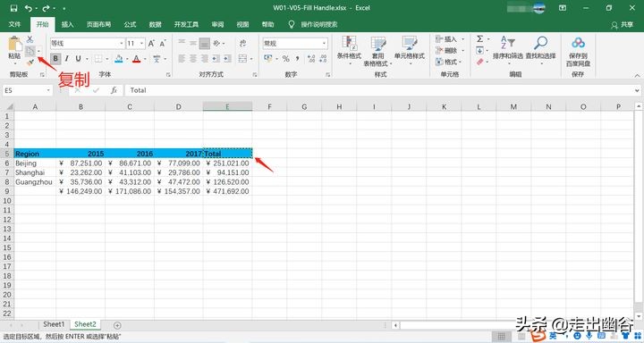Image resolution: width=644 pixels, height=343 pixels.
Task: Open the Fill Color dropdown arrow
Action: coord(127,59)
